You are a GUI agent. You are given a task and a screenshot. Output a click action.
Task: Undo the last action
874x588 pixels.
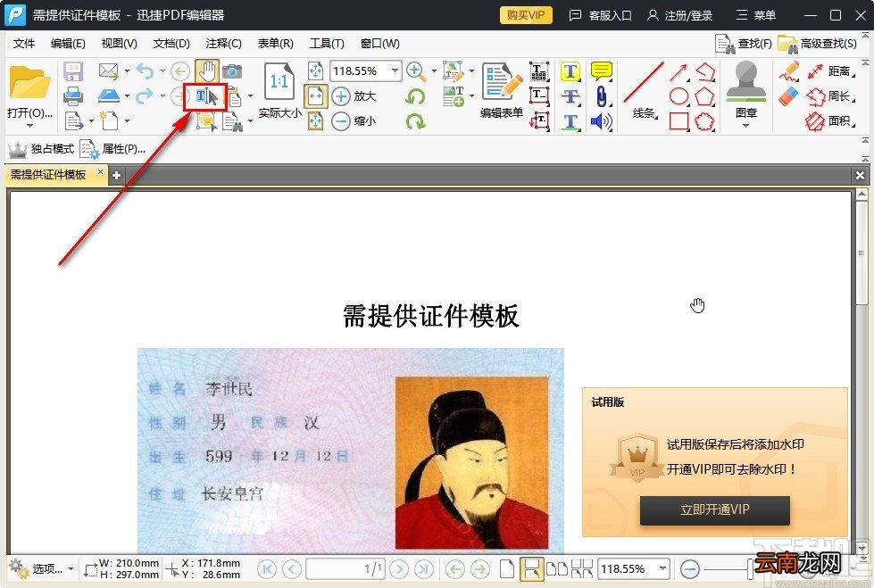[145, 71]
